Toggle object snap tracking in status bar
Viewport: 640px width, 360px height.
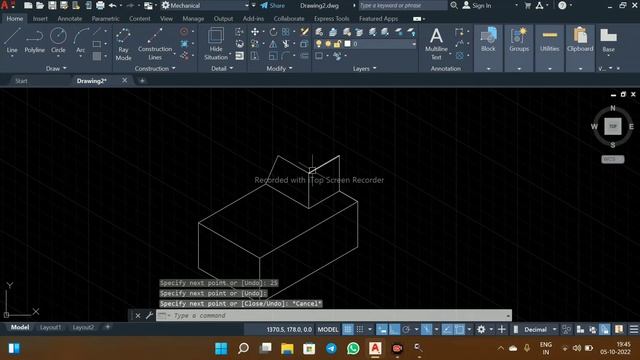click(447, 329)
